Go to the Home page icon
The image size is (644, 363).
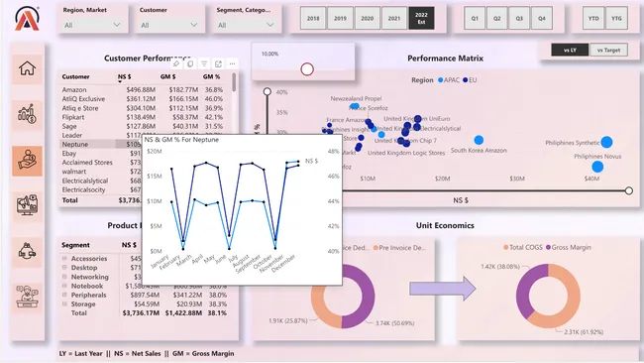point(27,68)
